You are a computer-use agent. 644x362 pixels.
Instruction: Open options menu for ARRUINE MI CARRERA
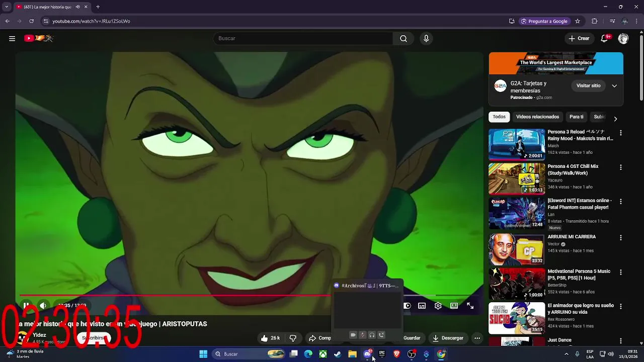[620, 237]
